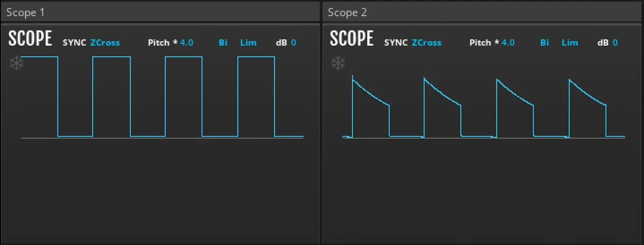
Task: Open the ZCross sync mode in Scope 2
Action: coord(426,43)
